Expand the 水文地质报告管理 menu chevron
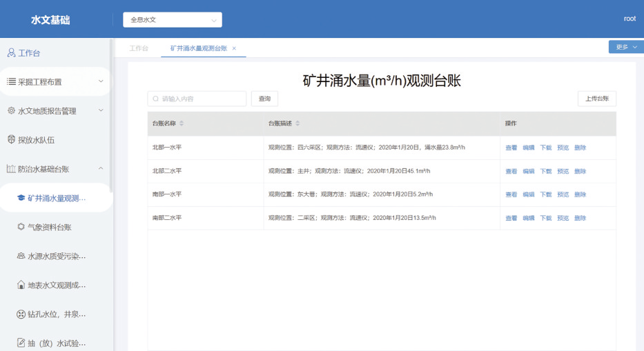This screenshot has height=351, width=644. point(101,110)
